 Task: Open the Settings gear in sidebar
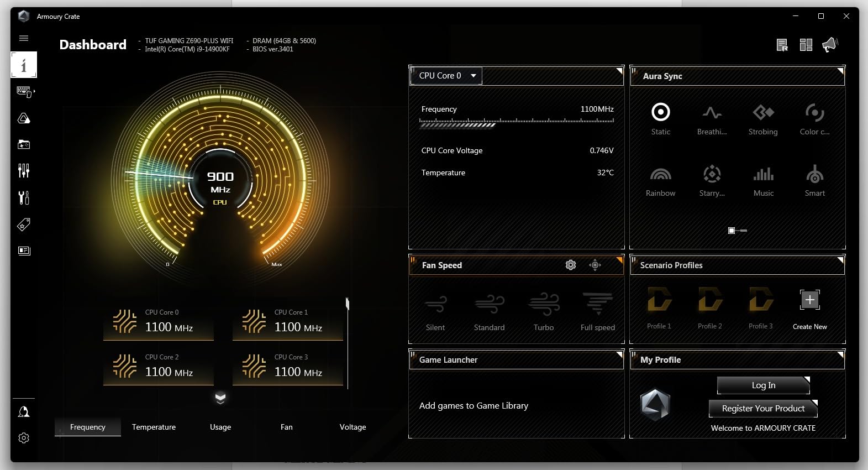click(x=24, y=438)
